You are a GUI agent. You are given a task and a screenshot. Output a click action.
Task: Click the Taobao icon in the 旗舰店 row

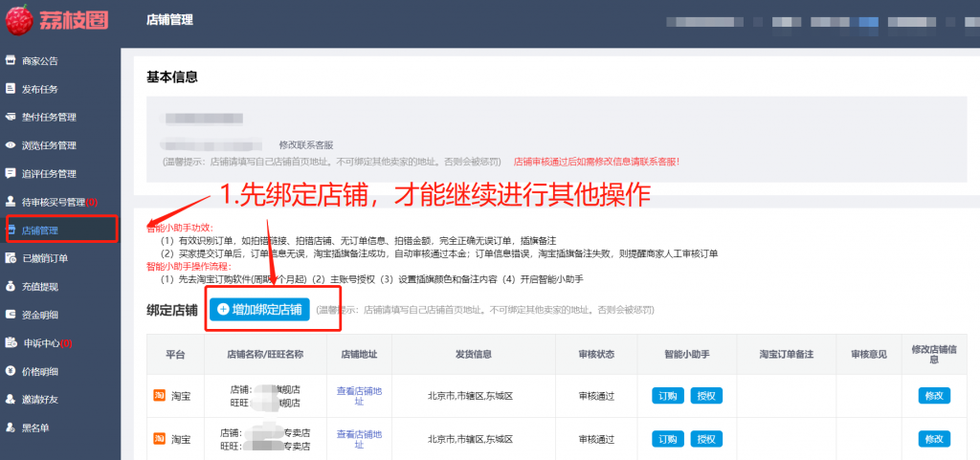(x=159, y=395)
